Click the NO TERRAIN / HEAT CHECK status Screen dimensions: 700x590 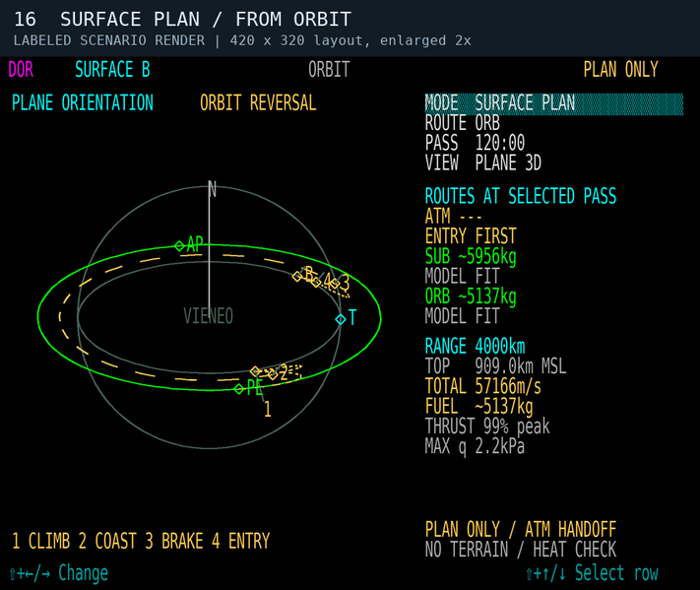point(521,550)
